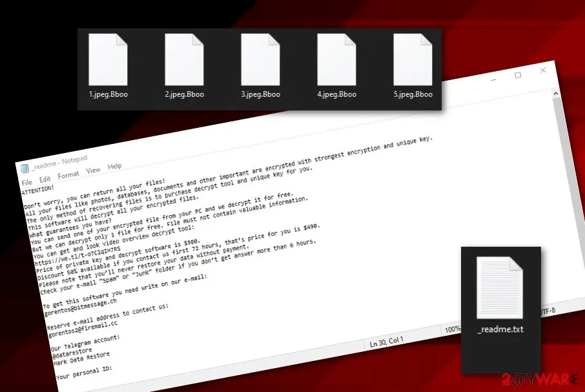Close the _readme Notepad window
585x392 pixels.
pyautogui.click(x=543, y=70)
